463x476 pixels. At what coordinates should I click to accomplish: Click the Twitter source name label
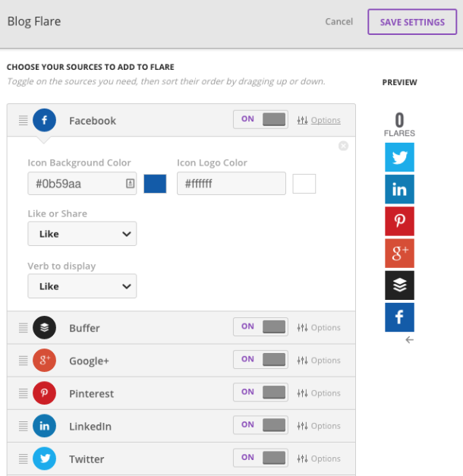coord(87,459)
